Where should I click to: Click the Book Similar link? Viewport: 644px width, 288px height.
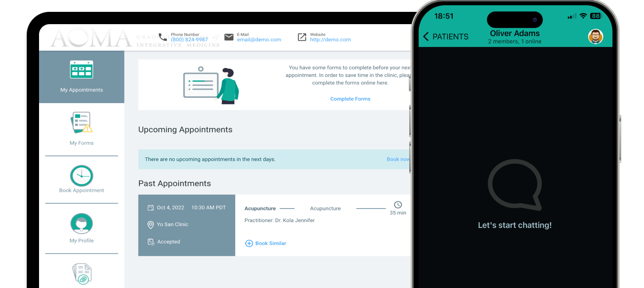[271, 243]
